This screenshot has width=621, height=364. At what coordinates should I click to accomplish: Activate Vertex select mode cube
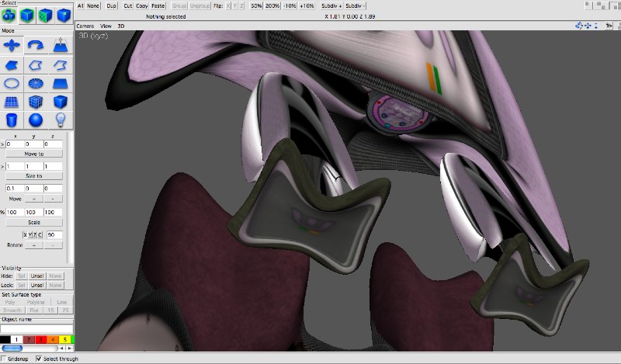coord(64,15)
